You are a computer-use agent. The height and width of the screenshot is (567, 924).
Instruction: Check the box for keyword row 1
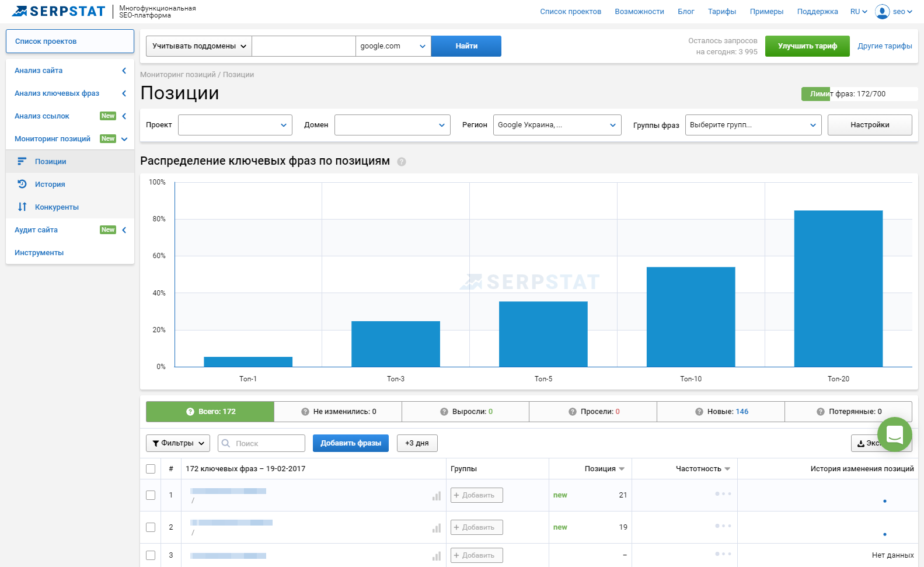pyautogui.click(x=151, y=495)
